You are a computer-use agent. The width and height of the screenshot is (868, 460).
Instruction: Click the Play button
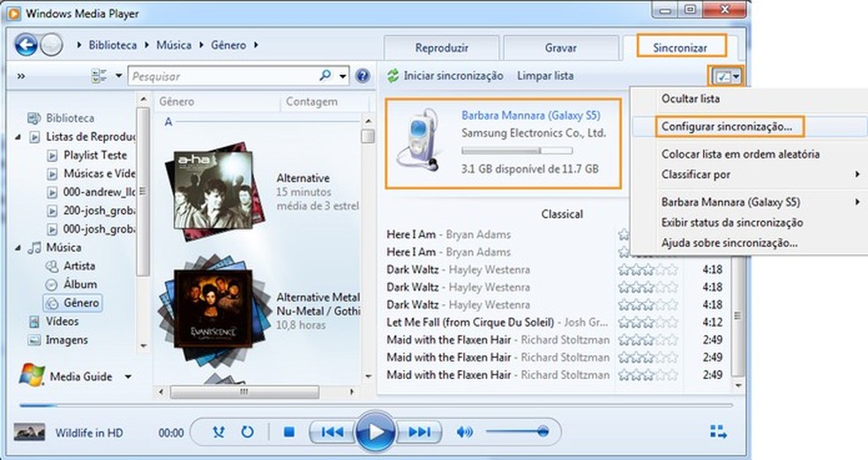376,432
